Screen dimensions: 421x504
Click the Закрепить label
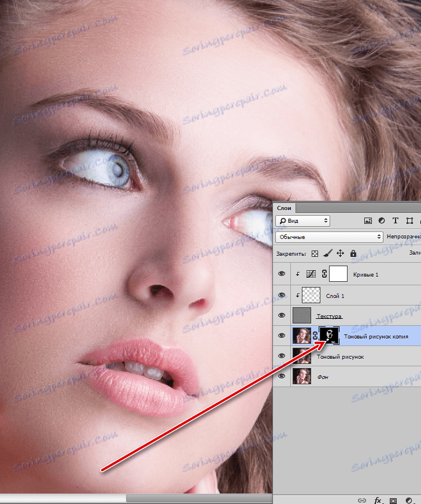tap(291, 254)
